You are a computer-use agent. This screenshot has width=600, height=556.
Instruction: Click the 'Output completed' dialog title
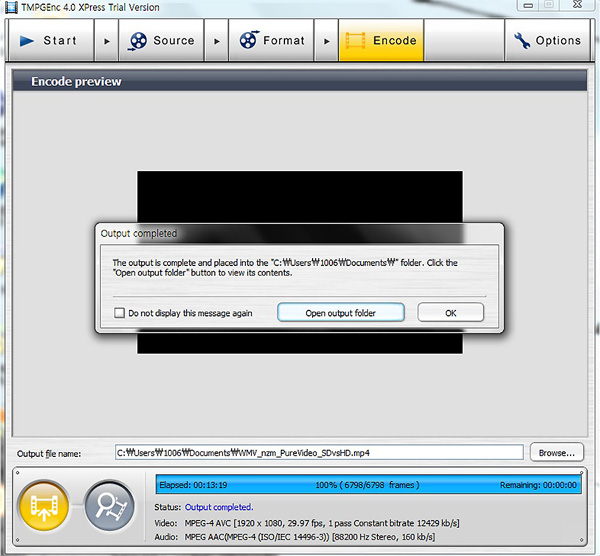(x=139, y=233)
